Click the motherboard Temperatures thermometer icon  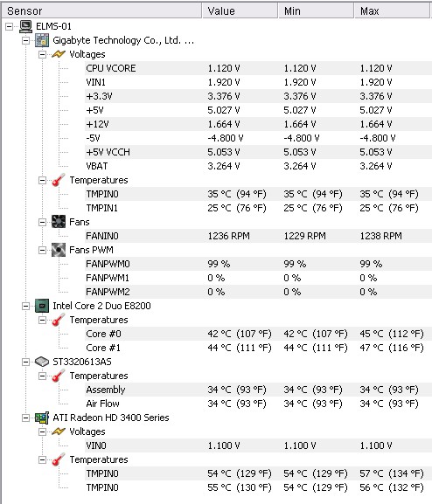tap(59, 180)
